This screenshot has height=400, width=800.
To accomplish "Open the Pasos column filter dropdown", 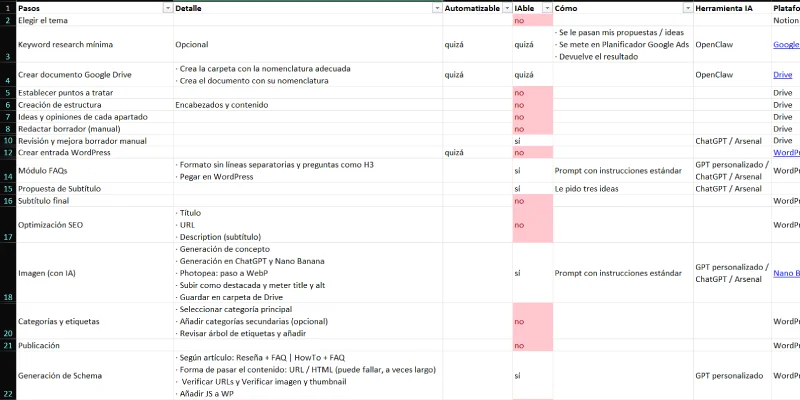I will click(168, 9).
